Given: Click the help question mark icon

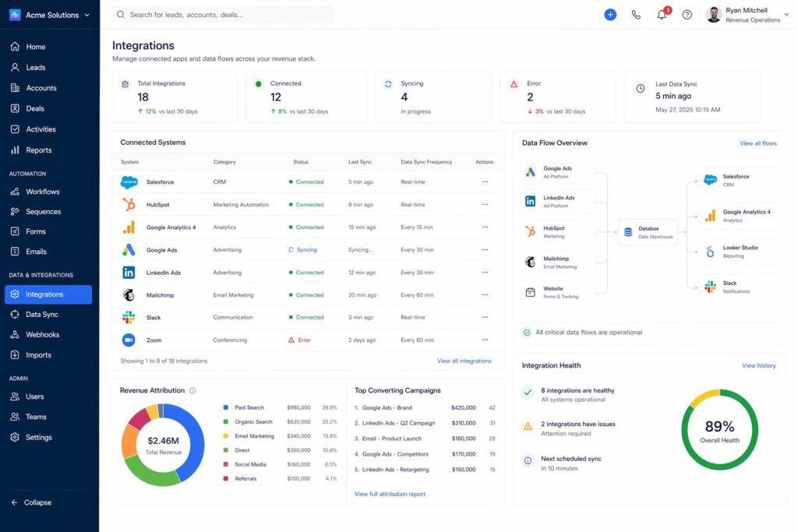Looking at the screenshot, I should 687,15.
